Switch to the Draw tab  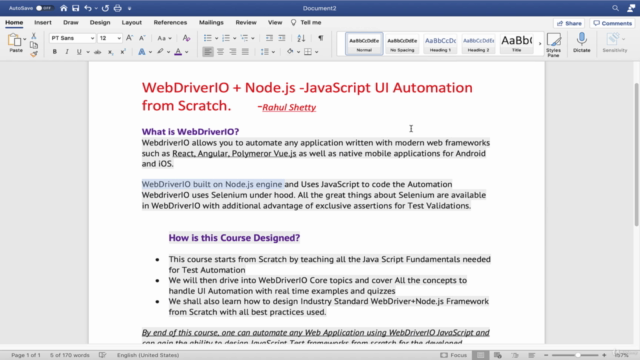pyautogui.click(x=71, y=22)
